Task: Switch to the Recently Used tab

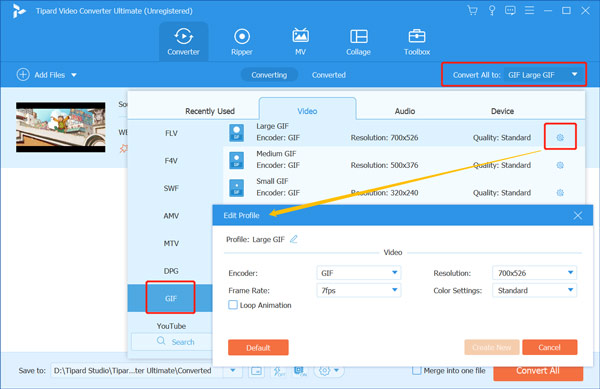Action: tap(210, 111)
